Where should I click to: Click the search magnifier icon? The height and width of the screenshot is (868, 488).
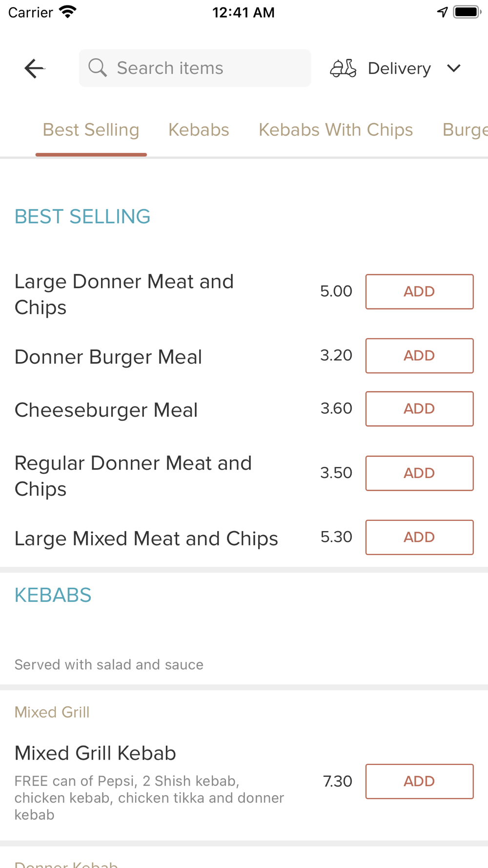98,68
